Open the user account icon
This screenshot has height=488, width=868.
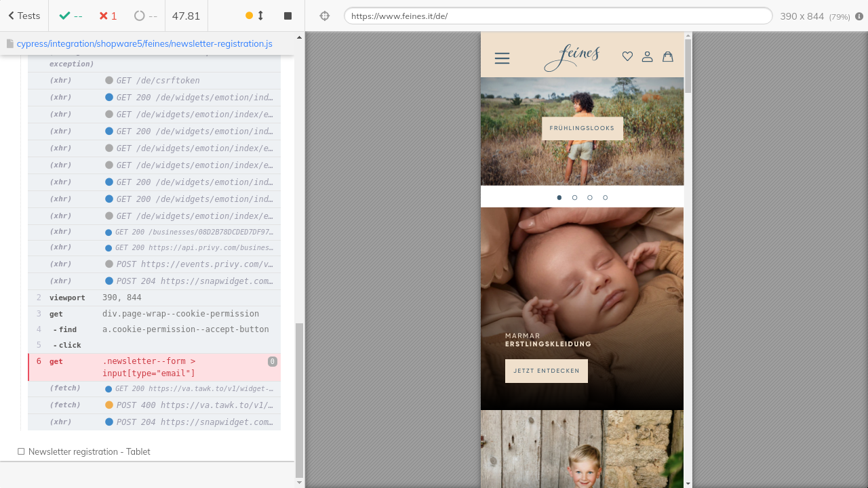click(647, 57)
